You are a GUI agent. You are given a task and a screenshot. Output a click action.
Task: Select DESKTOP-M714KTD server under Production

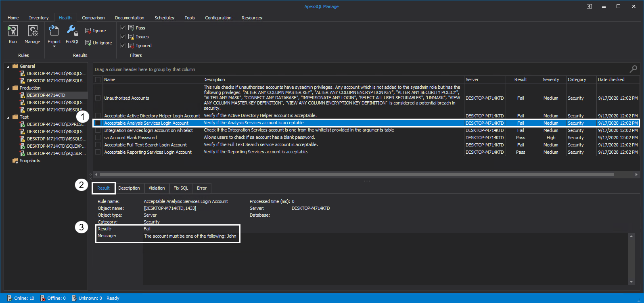point(46,95)
